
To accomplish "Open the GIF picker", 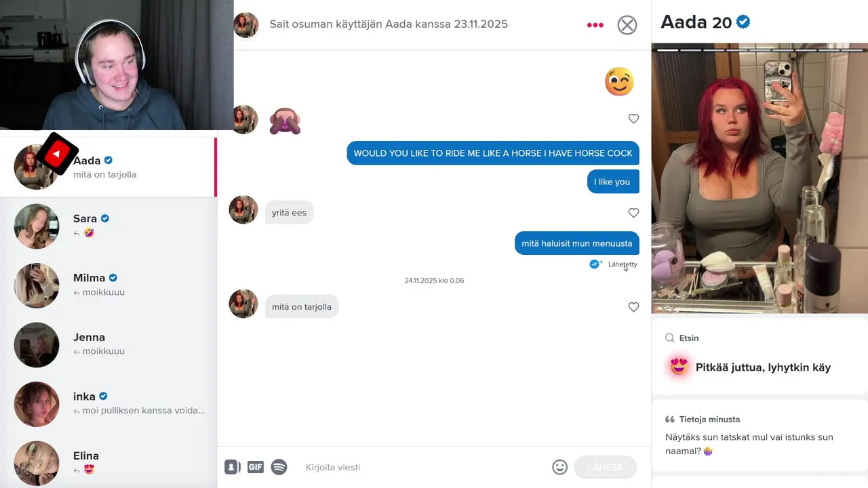I will coord(256,467).
